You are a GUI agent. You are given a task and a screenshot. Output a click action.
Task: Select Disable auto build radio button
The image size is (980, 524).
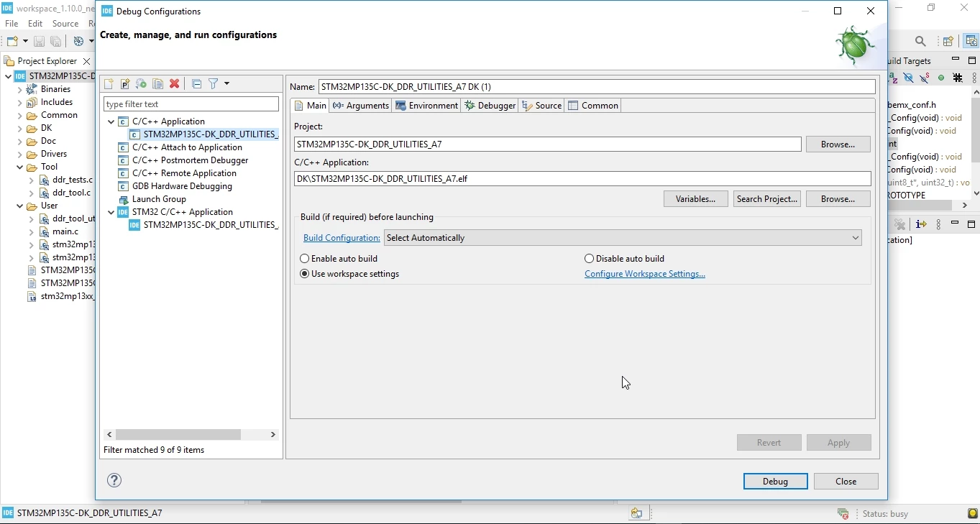click(x=625, y=258)
